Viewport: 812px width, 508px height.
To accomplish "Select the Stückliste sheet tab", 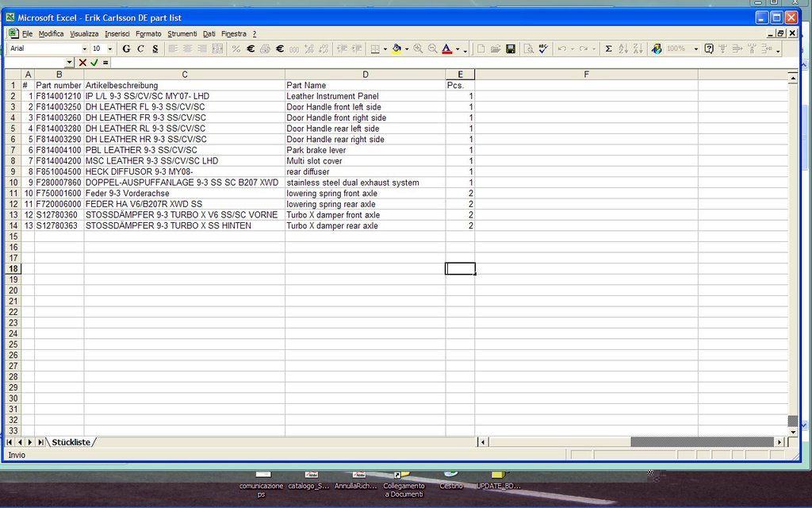I will pyautogui.click(x=71, y=442).
